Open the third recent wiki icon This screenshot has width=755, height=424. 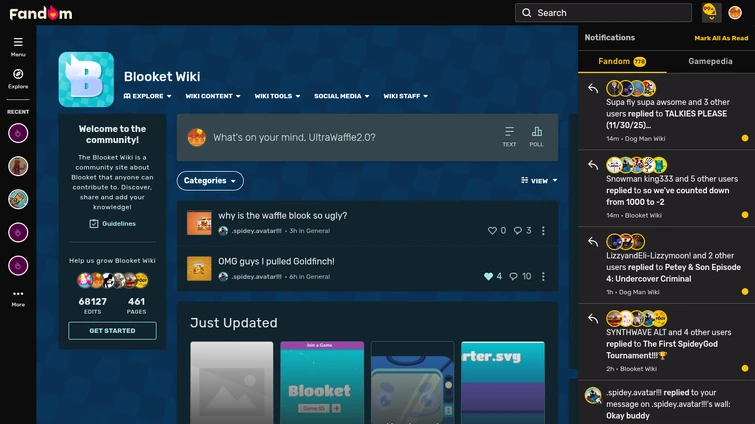tap(18, 199)
